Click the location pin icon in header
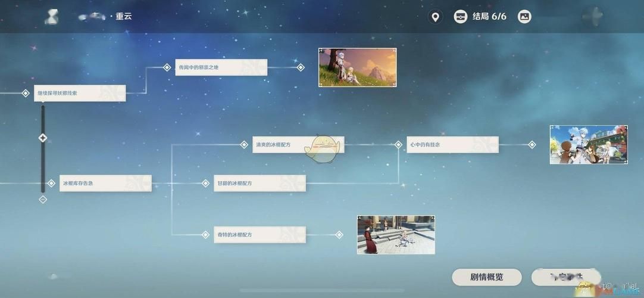Viewport: 644px width, 298px height. 436,17
